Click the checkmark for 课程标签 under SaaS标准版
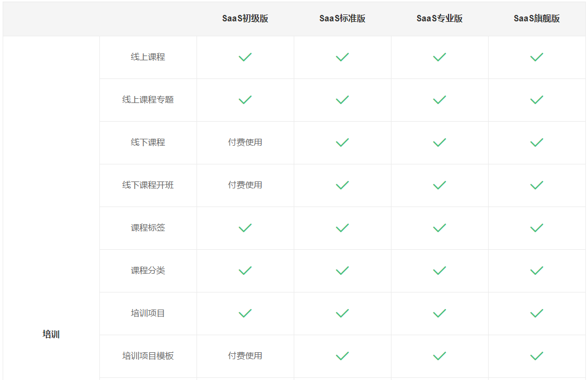Viewport: 588px width, 380px height. point(342,228)
